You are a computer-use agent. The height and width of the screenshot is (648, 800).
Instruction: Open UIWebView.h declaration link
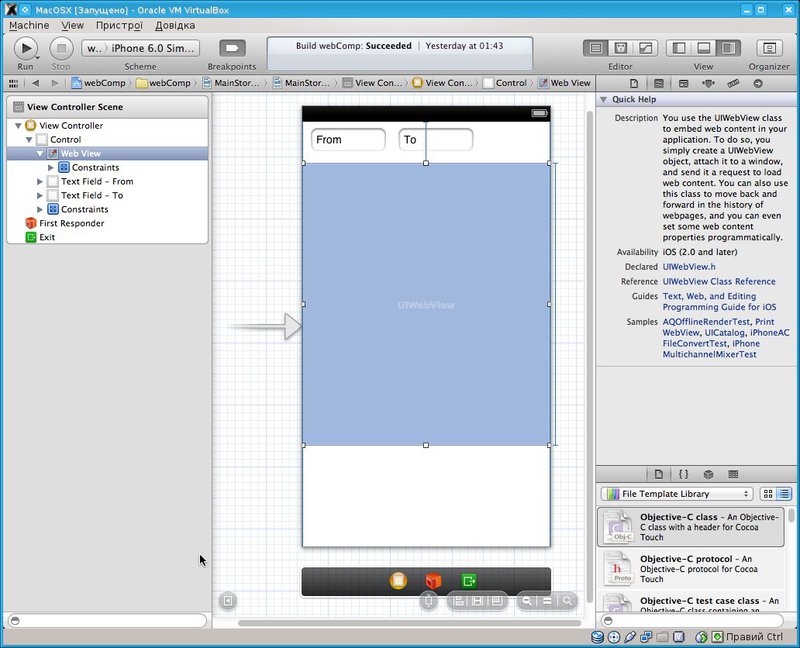(x=689, y=266)
